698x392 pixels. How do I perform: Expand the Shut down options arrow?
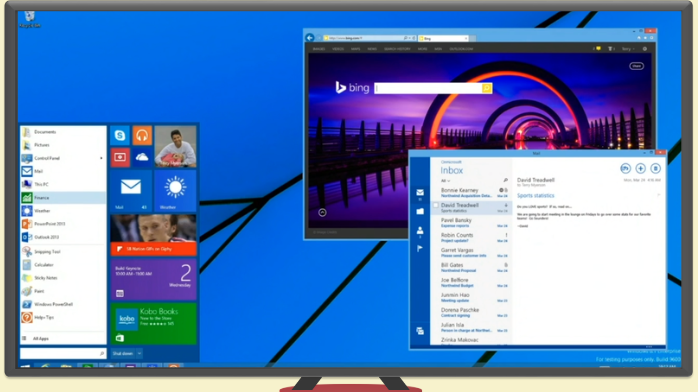point(139,354)
